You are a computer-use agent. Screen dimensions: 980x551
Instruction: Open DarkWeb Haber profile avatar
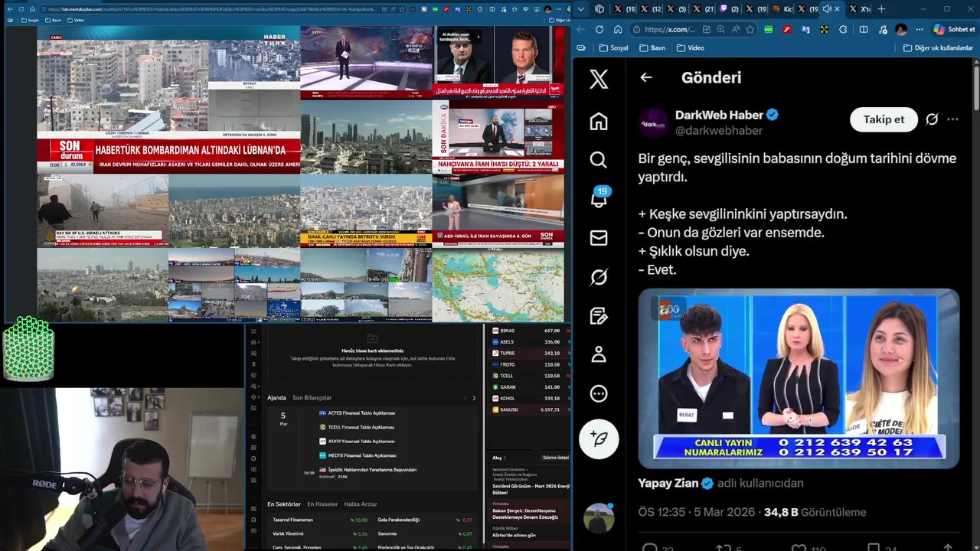[x=653, y=122]
